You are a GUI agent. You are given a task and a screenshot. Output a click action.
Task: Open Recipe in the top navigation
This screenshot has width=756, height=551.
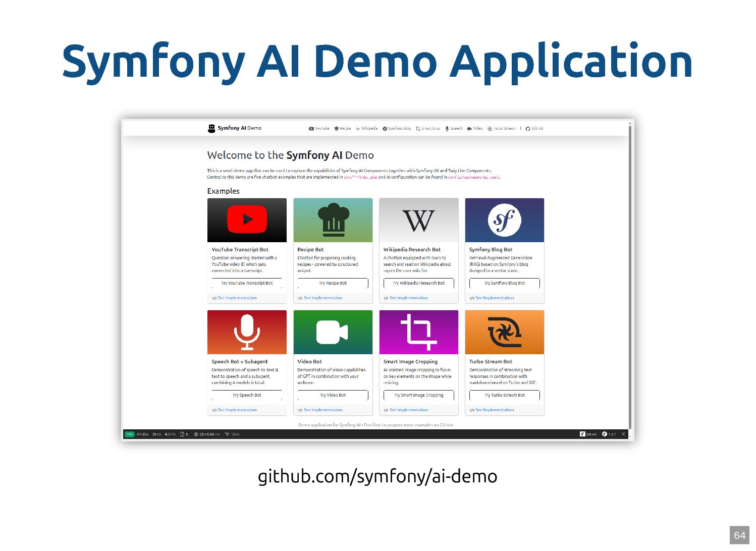coord(343,128)
